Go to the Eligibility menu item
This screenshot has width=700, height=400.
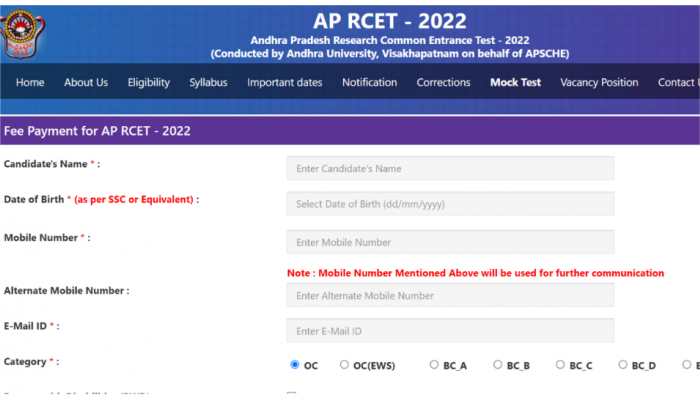[149, 83]
